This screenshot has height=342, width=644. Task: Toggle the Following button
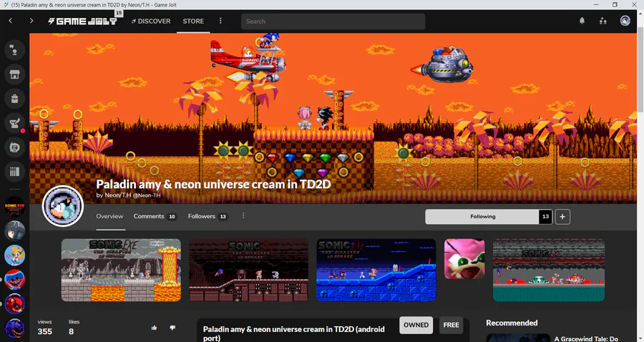[482, 216]
